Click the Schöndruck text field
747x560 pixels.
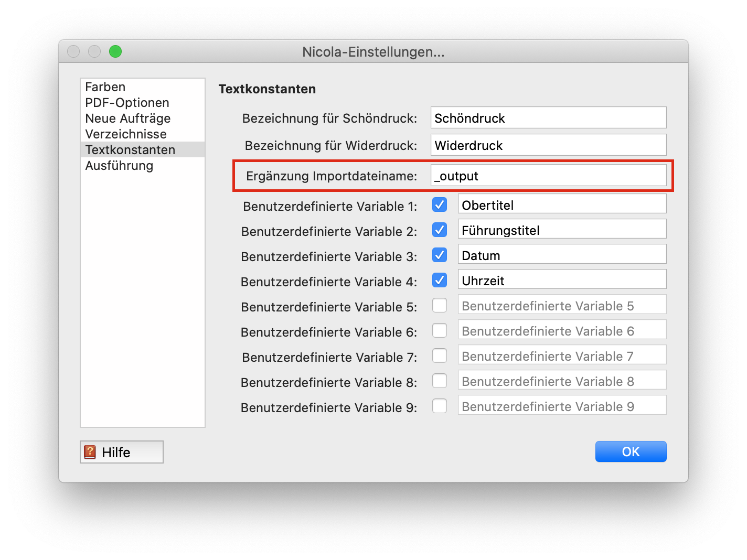[x=549, y=117]
